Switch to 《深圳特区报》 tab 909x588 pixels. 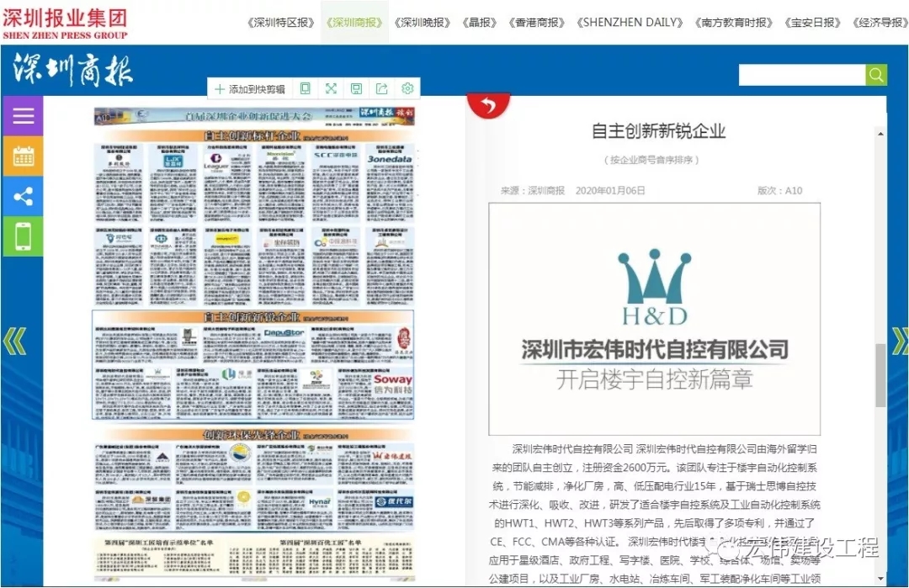point(280,23)
